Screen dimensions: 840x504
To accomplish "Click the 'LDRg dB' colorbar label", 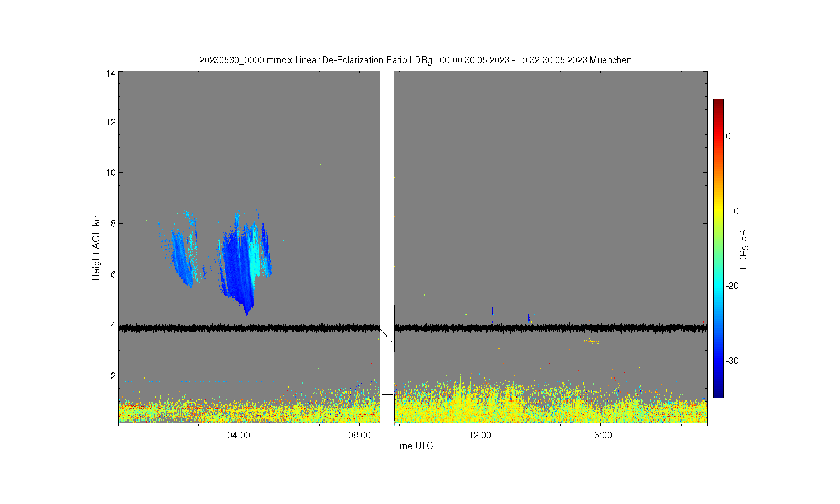I will coord(744,249).
